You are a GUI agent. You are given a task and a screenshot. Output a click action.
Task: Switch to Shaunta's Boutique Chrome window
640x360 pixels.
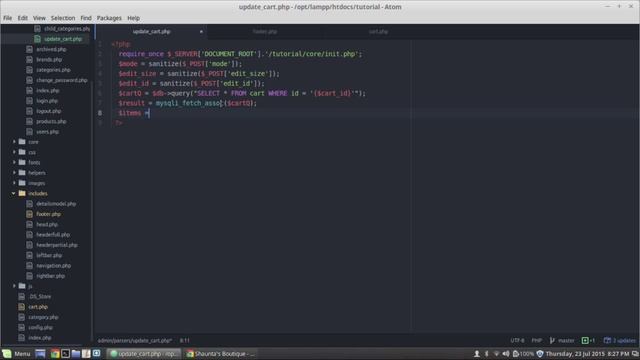(220, 353)
